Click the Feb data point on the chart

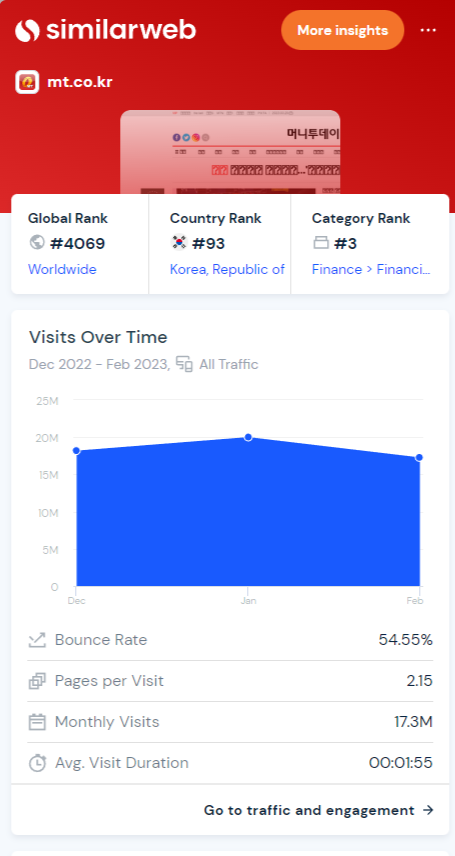[x=419, y=457]
